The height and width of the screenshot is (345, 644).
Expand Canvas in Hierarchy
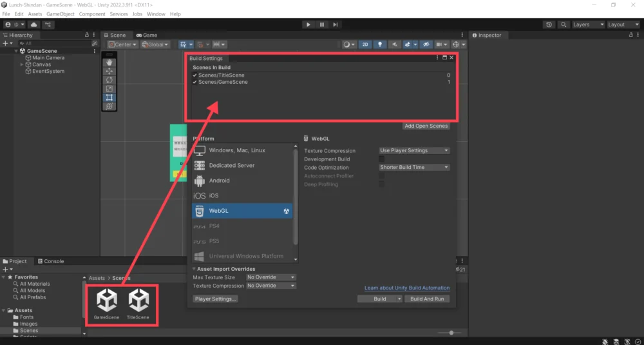pyautogui.click(x=22, y=64)
